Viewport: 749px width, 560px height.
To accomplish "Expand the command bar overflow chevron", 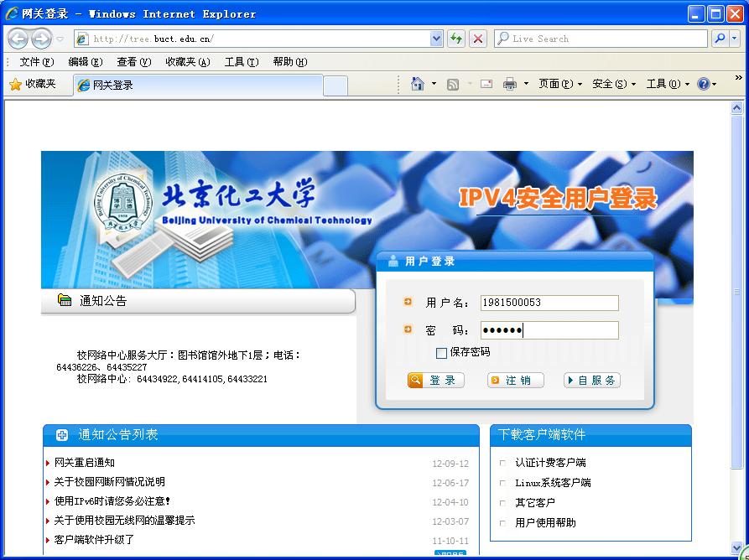I will 738,77.
